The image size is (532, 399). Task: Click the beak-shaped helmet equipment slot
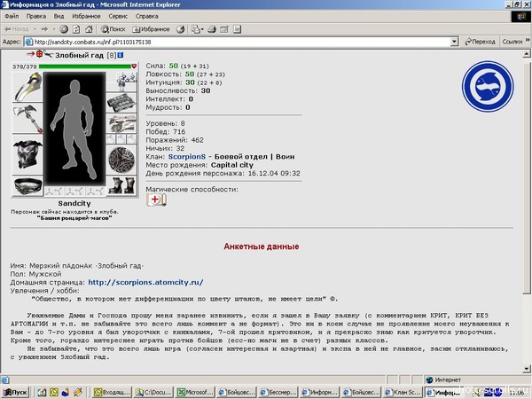click(x=28, y=88)
